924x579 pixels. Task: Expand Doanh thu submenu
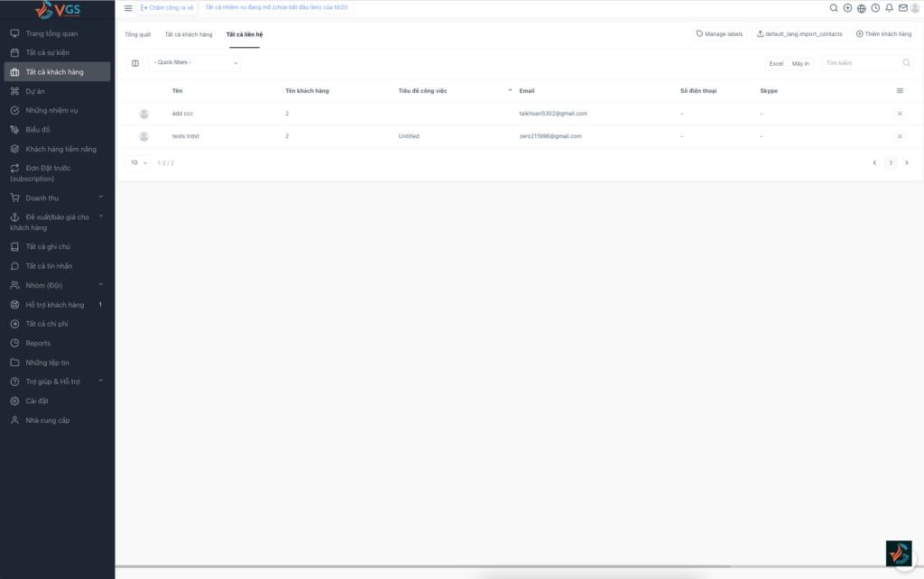point(57,198)
